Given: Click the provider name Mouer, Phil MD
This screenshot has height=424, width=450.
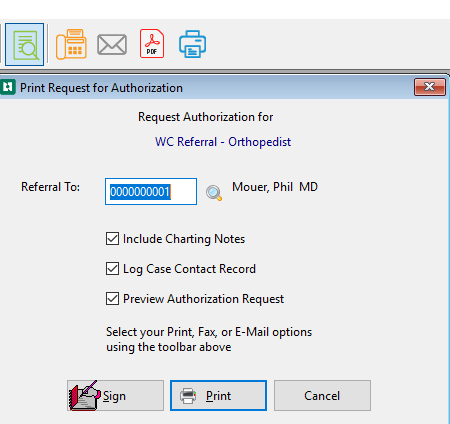Looking at the screenshot, I should click(x=275, y=187).
